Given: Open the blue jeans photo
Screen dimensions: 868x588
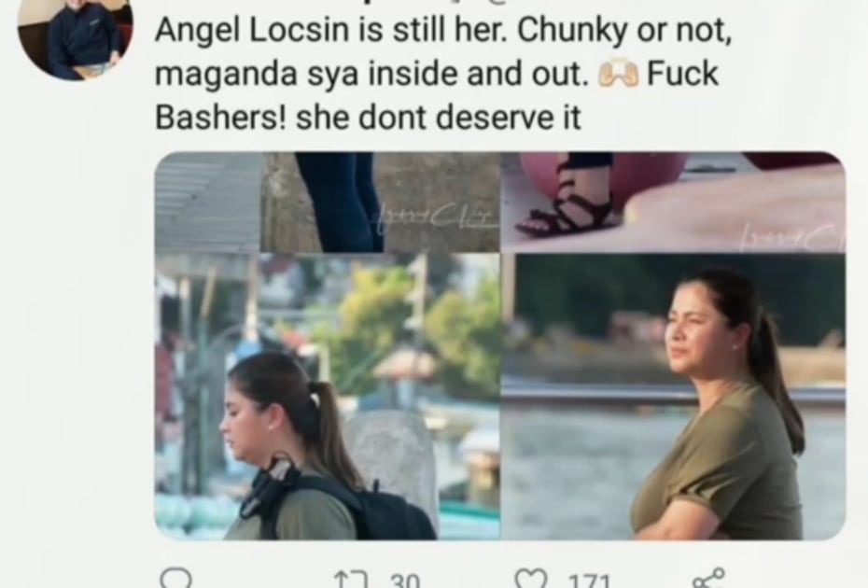Looking at the screenshot, I should [x=381, y=203].
